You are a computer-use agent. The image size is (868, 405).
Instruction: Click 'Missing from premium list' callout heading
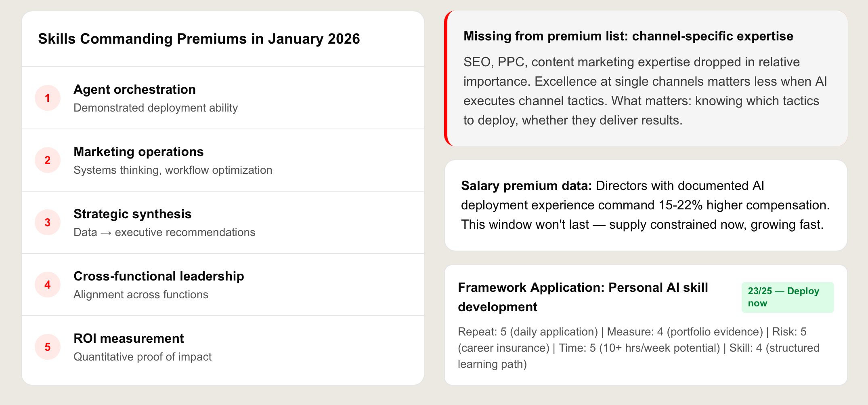tap(628, 36)
